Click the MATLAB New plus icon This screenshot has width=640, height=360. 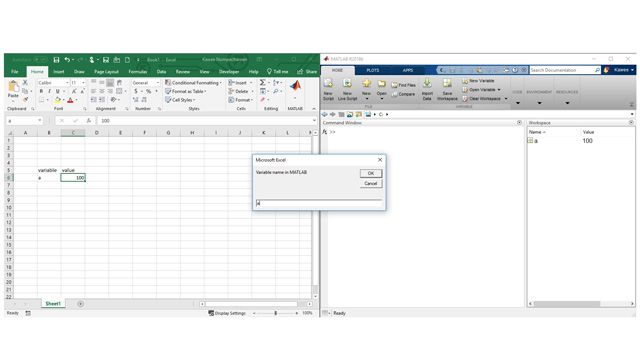[367, 84]
